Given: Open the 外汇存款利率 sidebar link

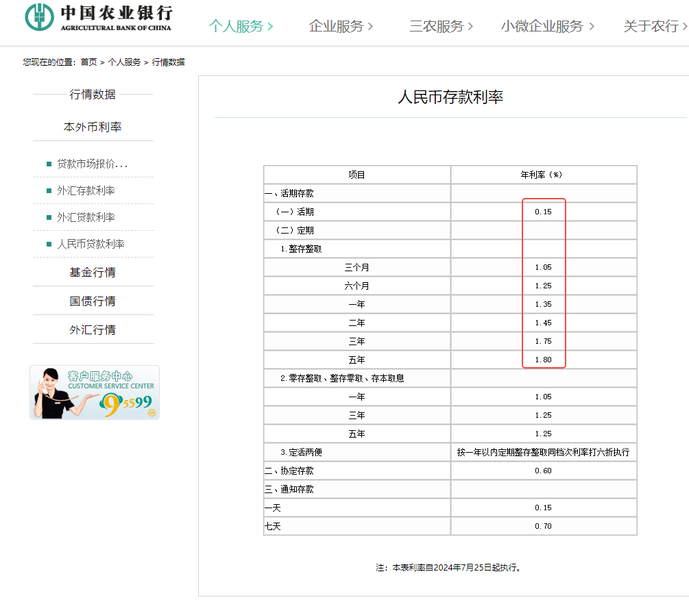Looking at the screenshot, I should tap(86, 191).
